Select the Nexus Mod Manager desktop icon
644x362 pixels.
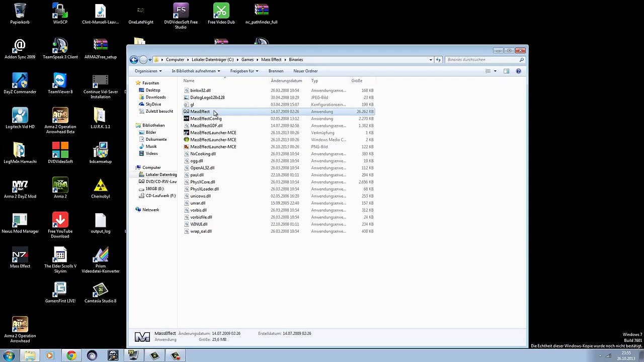[x=20, y=223]
